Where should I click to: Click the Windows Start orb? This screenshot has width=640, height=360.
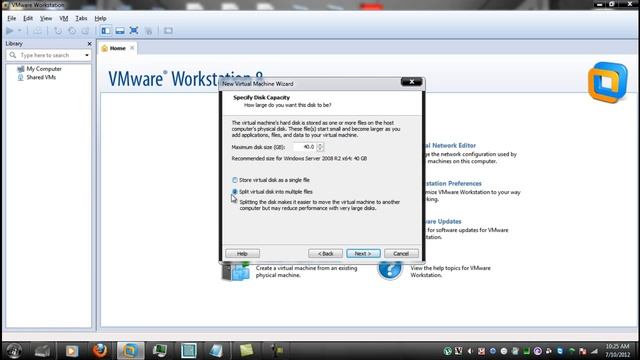point(14,350)
